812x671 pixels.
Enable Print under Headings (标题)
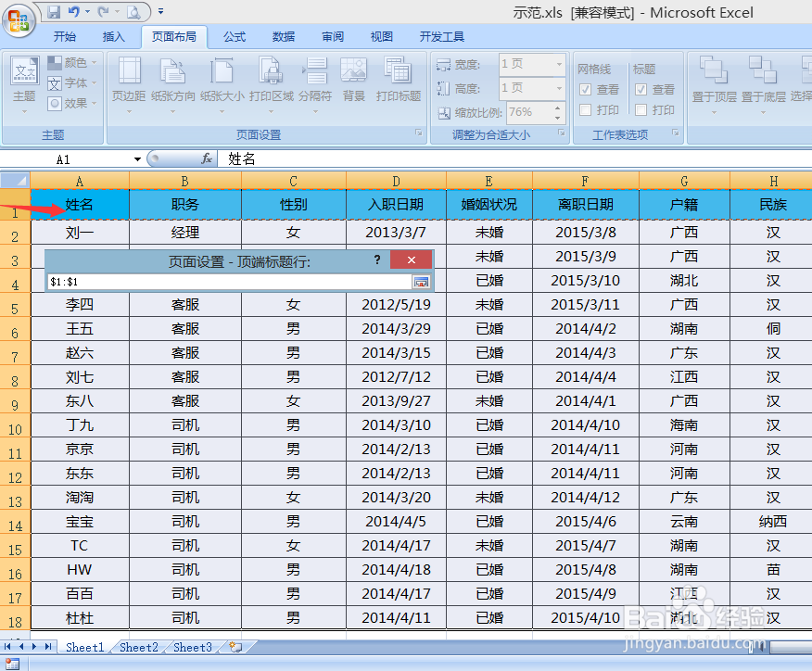639,108
